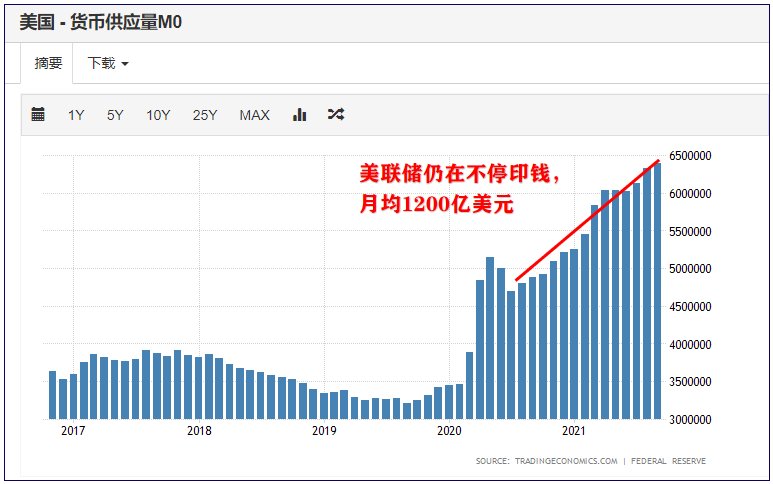This screenshot has height=484, width=773.
Task: Click the compare shuffle arrows icon
Action: pos(336,115)
